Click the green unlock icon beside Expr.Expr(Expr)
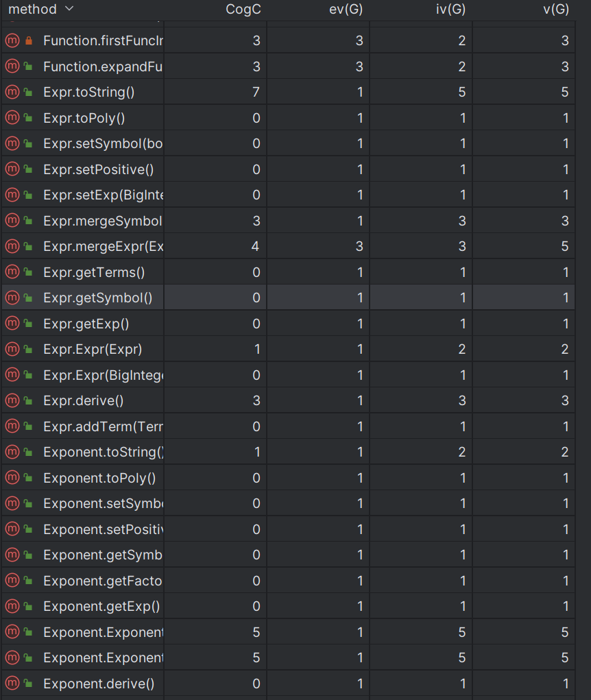 tap(28, 349)
